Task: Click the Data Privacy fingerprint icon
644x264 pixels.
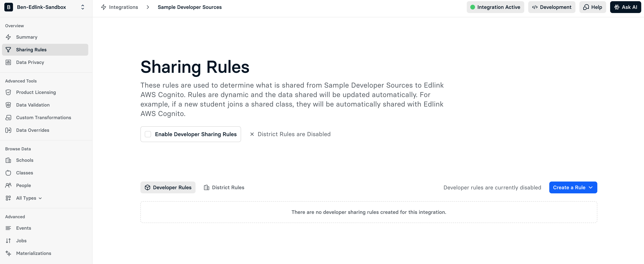Action: 8,62
